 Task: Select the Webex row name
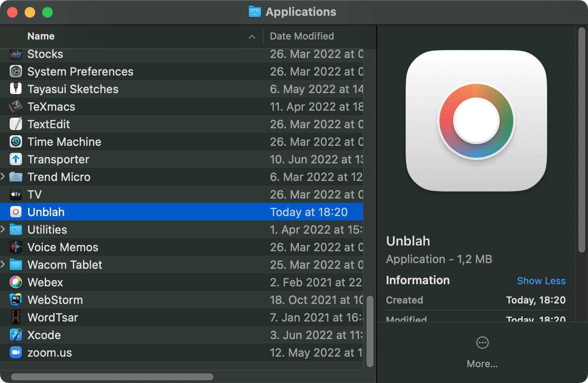point(45,282)
